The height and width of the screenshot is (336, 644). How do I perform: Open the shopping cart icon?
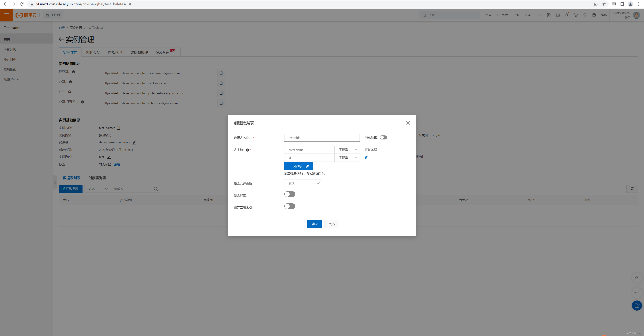576,15
